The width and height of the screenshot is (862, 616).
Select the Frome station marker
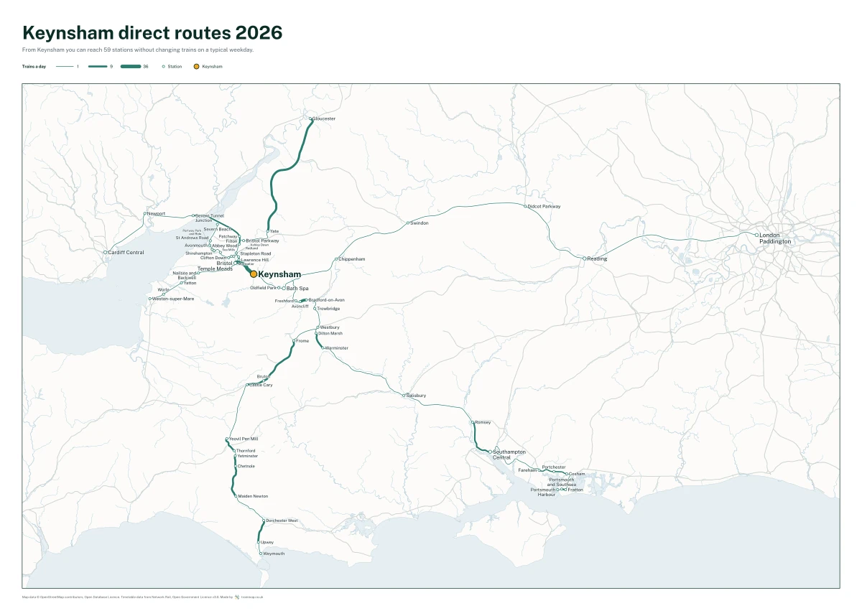pos(295,341)
